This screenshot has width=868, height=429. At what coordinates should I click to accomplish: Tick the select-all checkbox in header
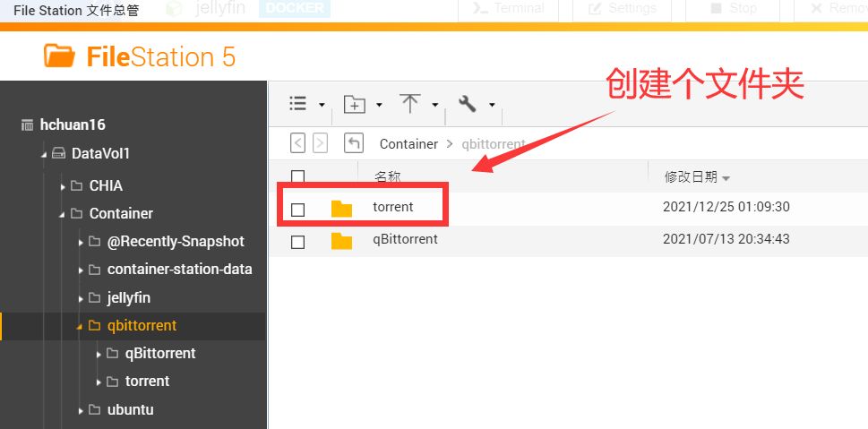point(297,176)
